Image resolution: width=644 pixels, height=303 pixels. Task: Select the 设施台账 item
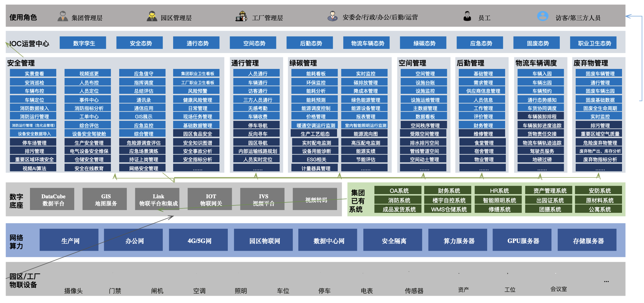424,82
